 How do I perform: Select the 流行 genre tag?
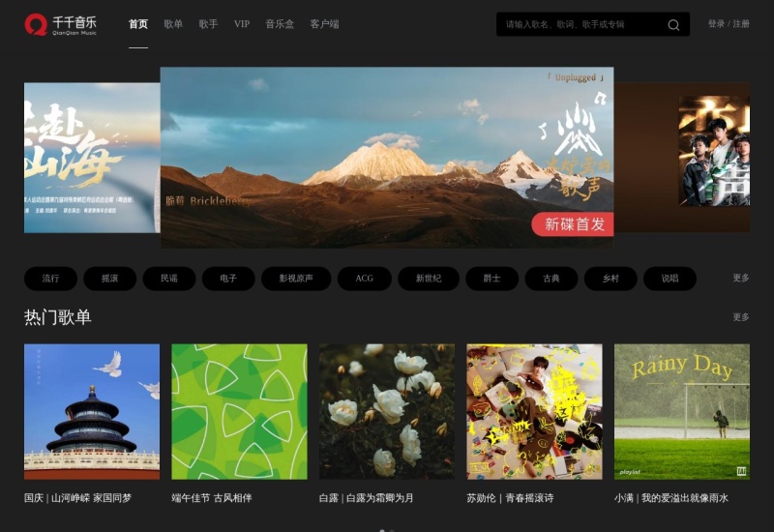[x=50, y=279]
